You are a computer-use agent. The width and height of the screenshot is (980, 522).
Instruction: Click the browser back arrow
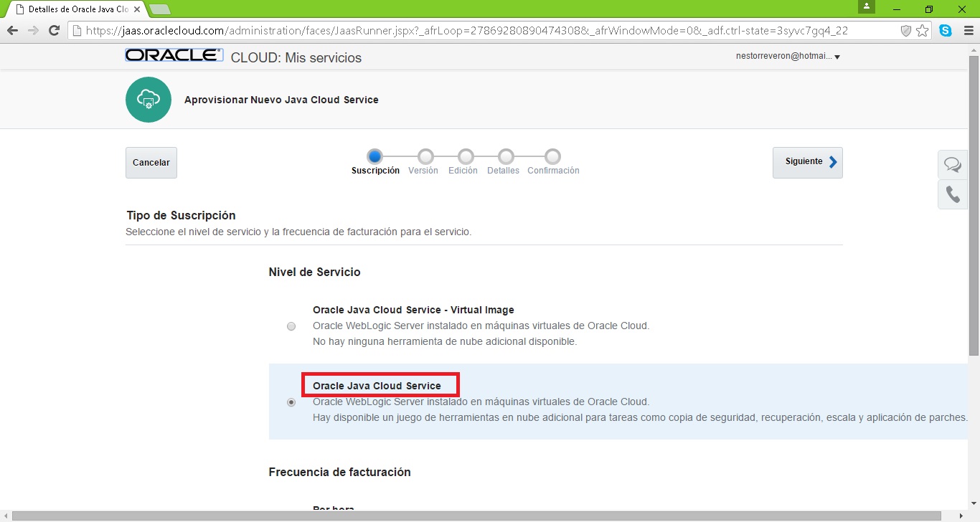(x=12, y=31)
